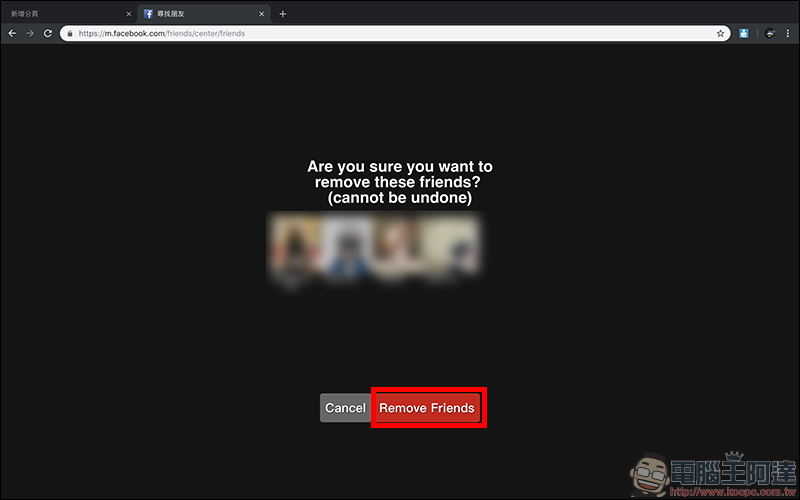800x500 pixels.
Task: Open the blue extension icon
Action: [x=744, y=34]
